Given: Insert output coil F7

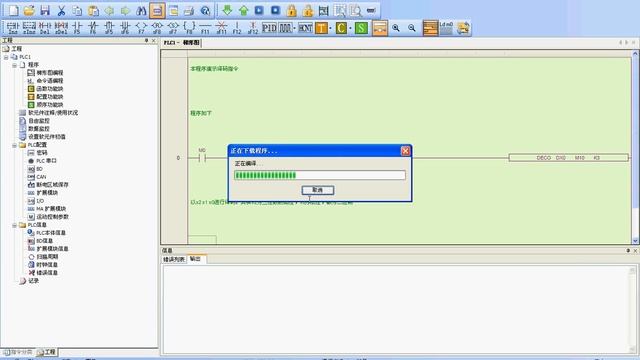Looking at the screenshot, I should 141,28.
